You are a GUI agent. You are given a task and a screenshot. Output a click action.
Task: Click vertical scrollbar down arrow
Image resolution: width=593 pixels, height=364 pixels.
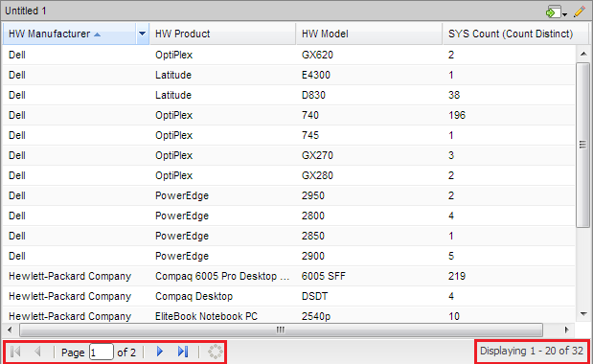[583, 314]
